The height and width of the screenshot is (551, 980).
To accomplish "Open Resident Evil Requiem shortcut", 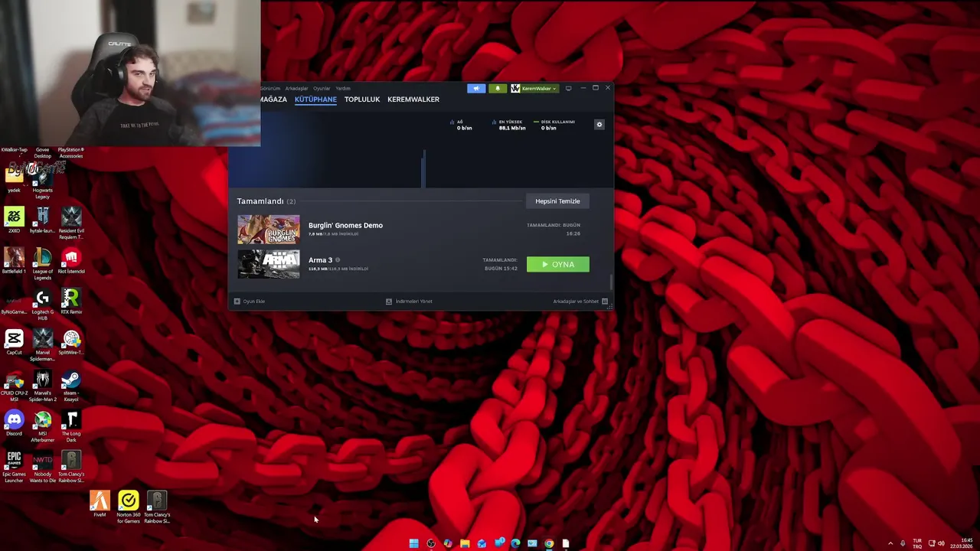I will 71,223.
